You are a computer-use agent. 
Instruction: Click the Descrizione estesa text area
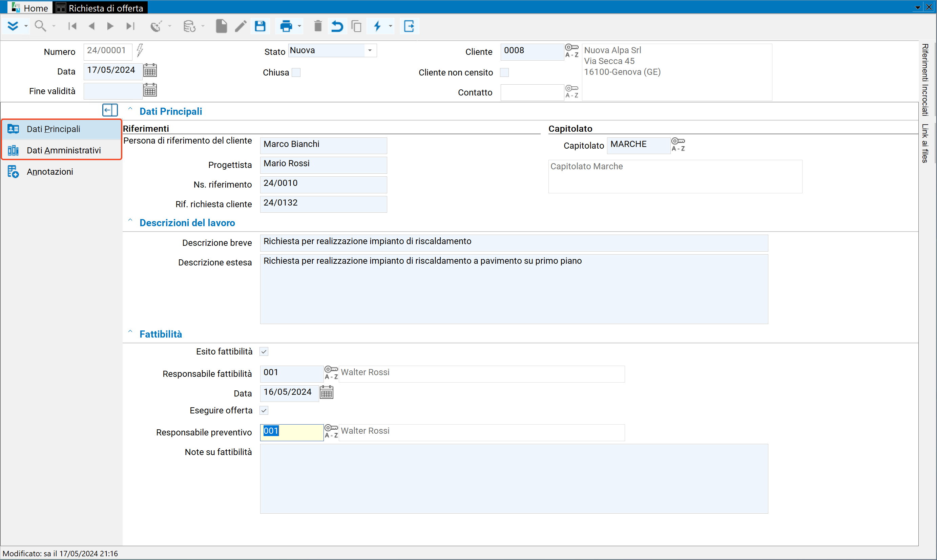[514, 289]
